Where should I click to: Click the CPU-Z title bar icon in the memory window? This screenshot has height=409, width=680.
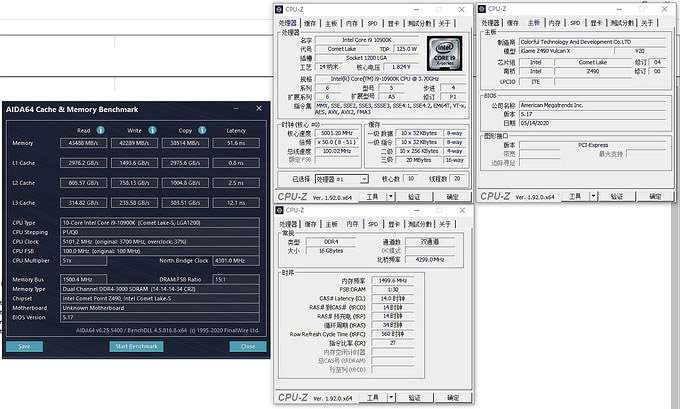282,211
